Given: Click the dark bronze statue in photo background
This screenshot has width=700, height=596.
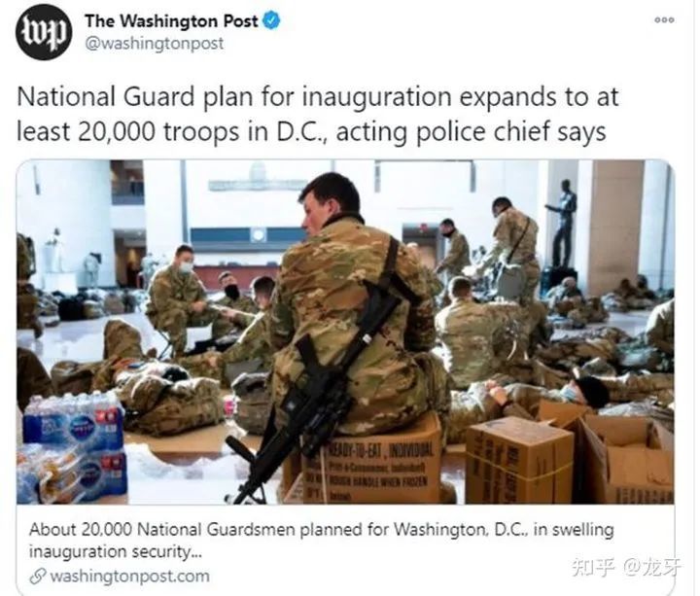Looking at the screenshot, I should click(563, 224).
